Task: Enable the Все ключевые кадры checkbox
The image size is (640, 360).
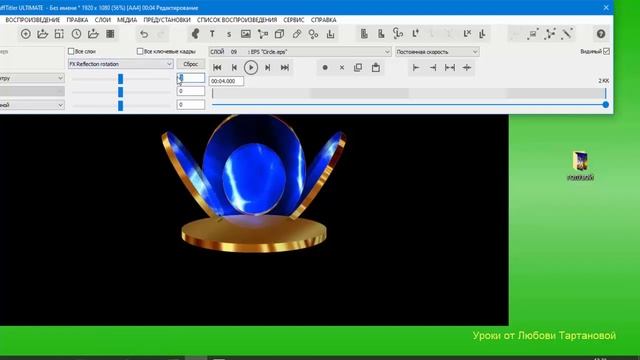Action: coord(140,51)
